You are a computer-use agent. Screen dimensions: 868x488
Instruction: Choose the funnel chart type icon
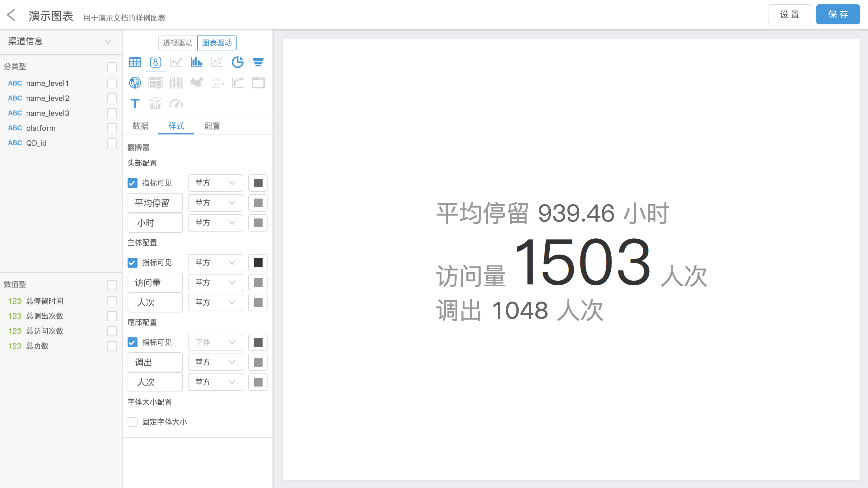(x=258, y=62)
